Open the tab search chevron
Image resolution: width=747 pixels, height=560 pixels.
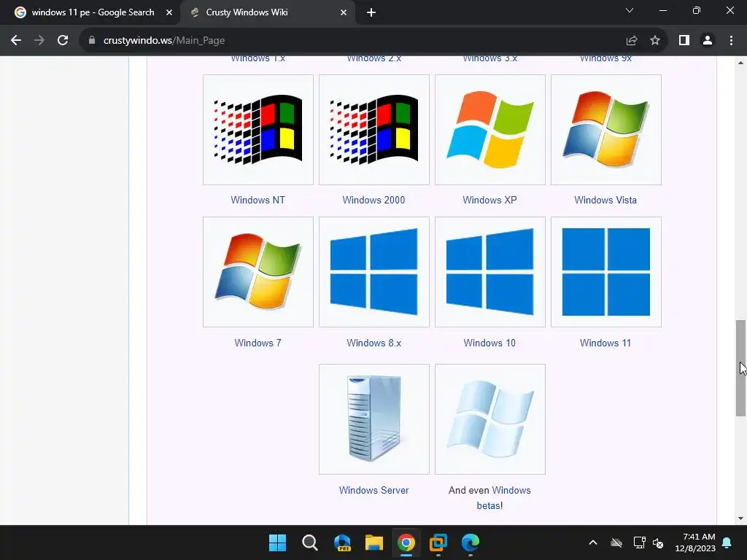tap(630, 10)
